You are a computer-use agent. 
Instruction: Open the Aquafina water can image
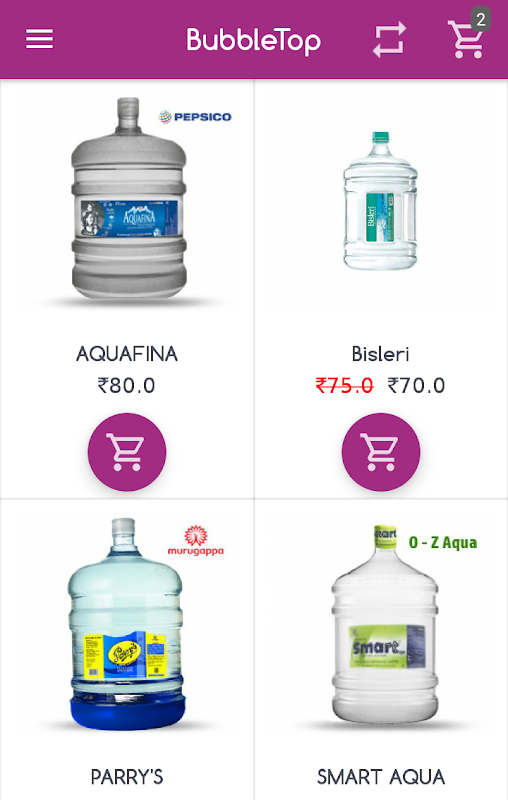coord(129,199)
